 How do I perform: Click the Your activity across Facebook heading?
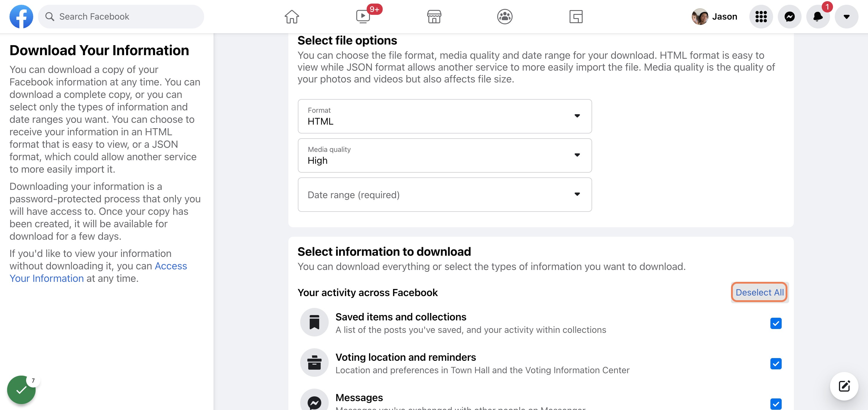367,293
